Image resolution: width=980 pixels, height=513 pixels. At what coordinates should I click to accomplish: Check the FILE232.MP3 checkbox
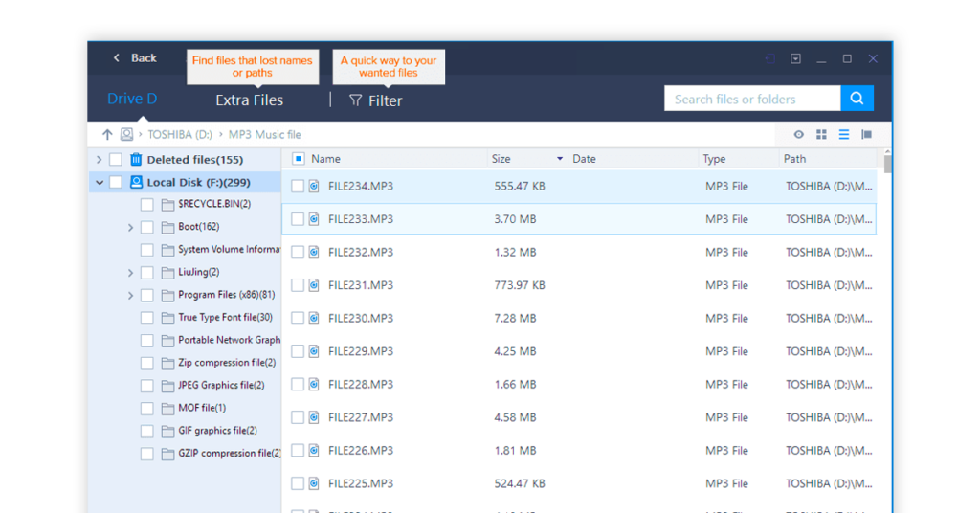pos(298,253)
